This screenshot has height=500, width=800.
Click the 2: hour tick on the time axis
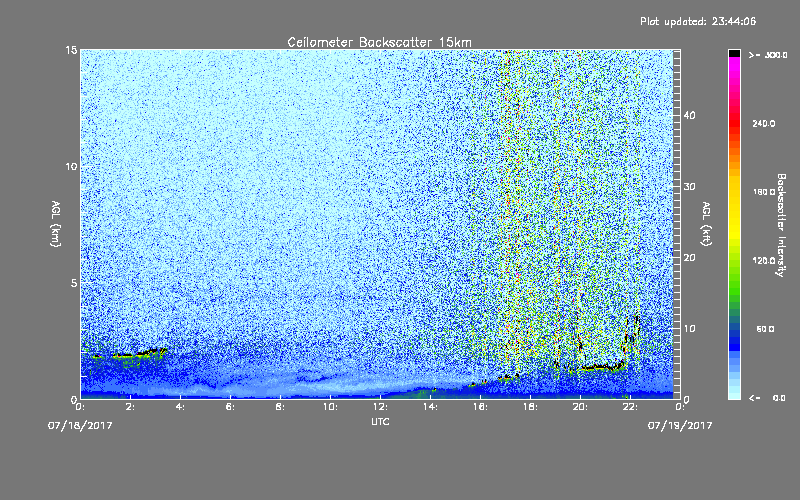point(130,407)
